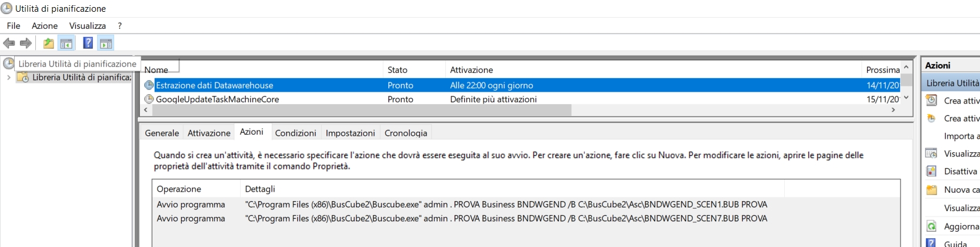
Task: Click Guida in the Azioni pane
Action: [x=955, y=243]
